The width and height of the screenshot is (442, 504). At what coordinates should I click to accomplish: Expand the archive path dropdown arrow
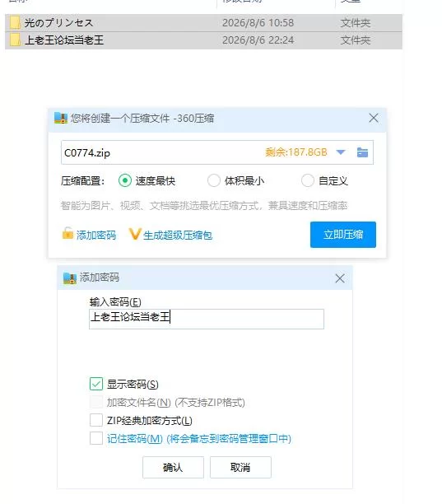(x=341, y=152)
